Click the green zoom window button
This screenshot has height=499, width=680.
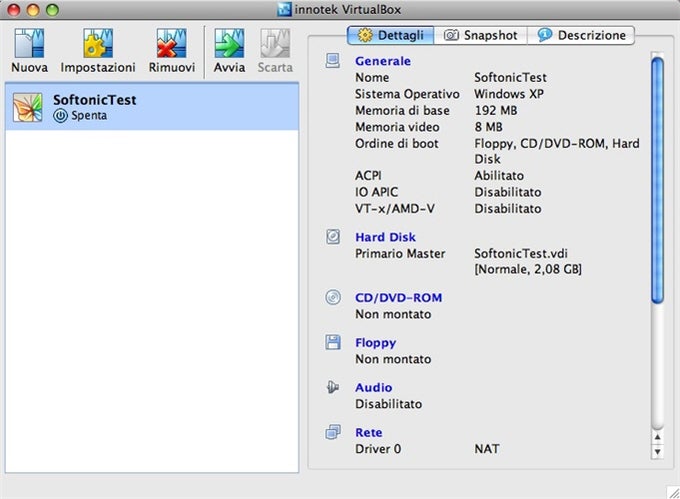click(x=52, y=10)
